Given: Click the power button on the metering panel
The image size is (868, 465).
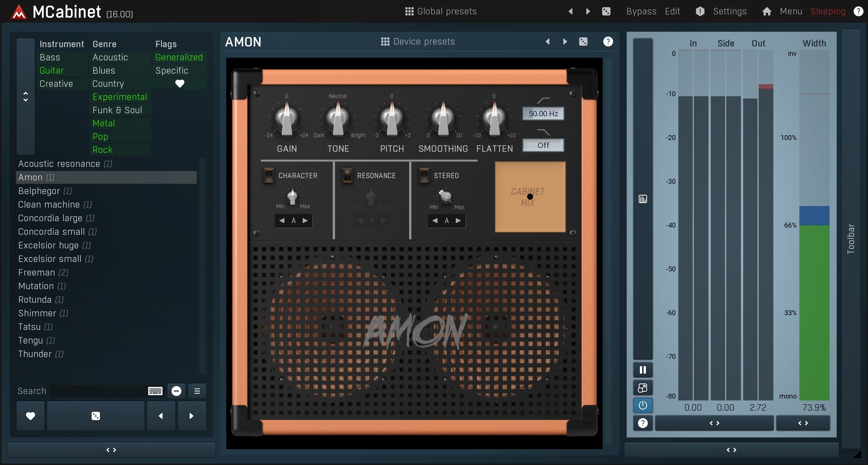Looking at the screenshot, I should coord(642,405).
